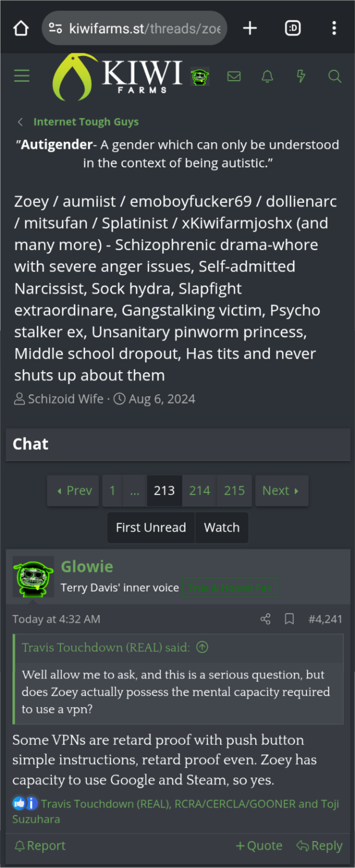Image resolution: width=355 pixels, height=868 pixels.
Task: Tap the kiwifarms.st address bar
Action: (135, 29)
